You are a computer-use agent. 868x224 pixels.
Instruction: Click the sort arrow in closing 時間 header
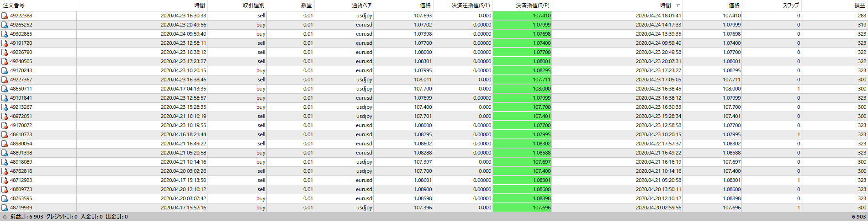tap(677, 5)
